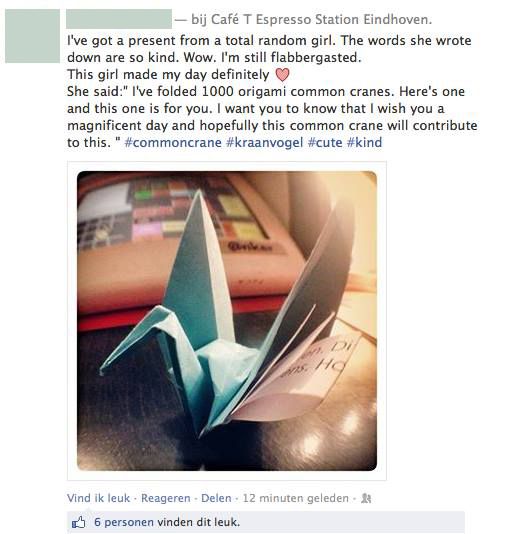Screen dimensions: 505x534
Task: Like the post with Vind ik leuk
Action: point(98,498)
